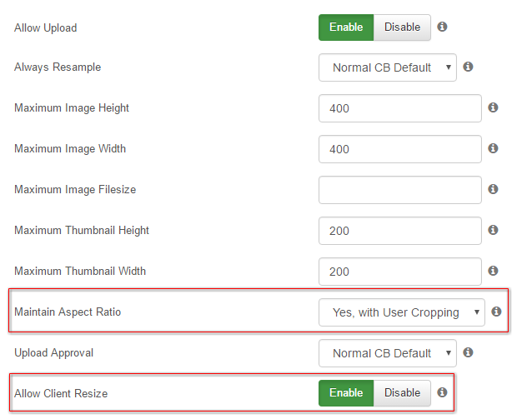
Task: Show info icon for Maintain Aspect Ratio
Action: (x=496, y=312)
